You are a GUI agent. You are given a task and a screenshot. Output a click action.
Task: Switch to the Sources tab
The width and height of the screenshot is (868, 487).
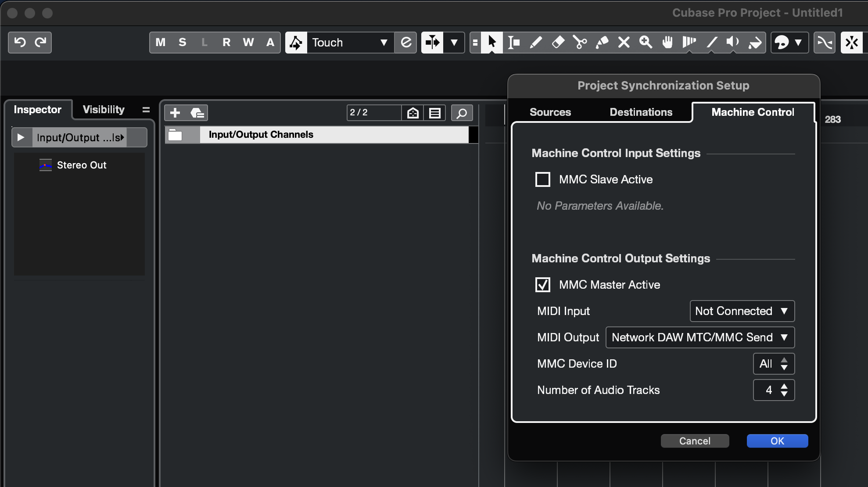pyautogui.click(x=550, y=112)
